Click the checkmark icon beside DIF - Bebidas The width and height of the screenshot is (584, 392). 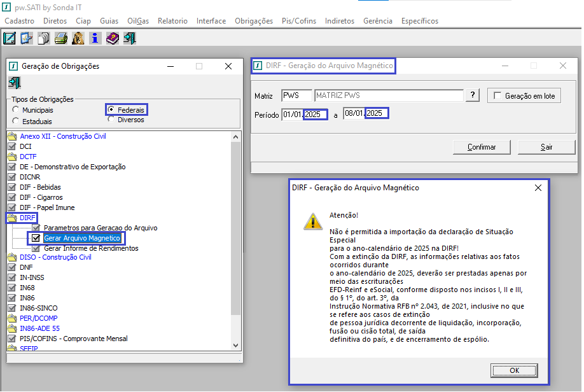[x=12, y=187]
